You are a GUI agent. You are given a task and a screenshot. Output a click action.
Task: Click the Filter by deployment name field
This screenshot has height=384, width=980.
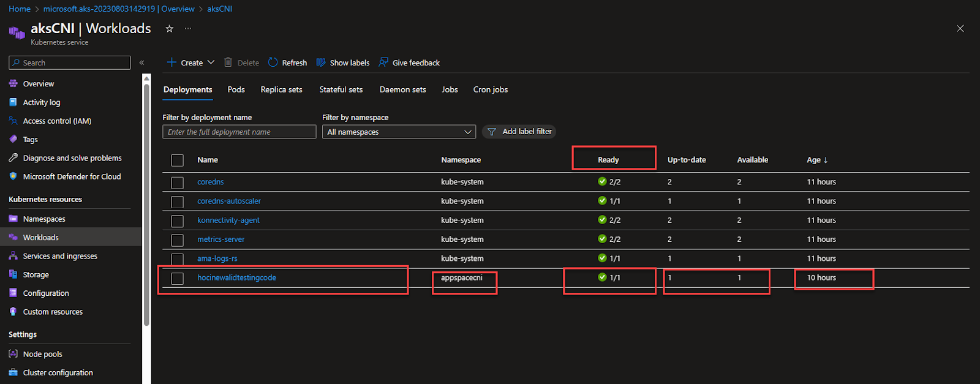239,132
